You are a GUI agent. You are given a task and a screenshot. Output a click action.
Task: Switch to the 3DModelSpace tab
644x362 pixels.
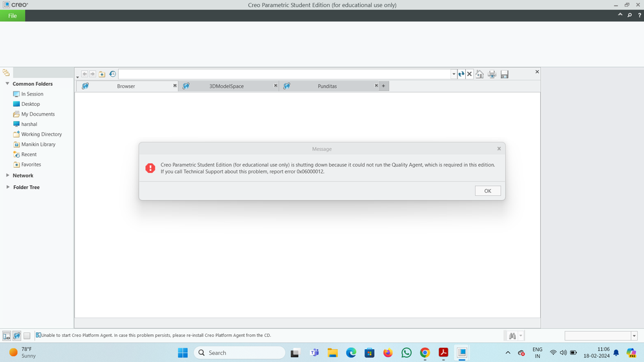pos(226,86)
